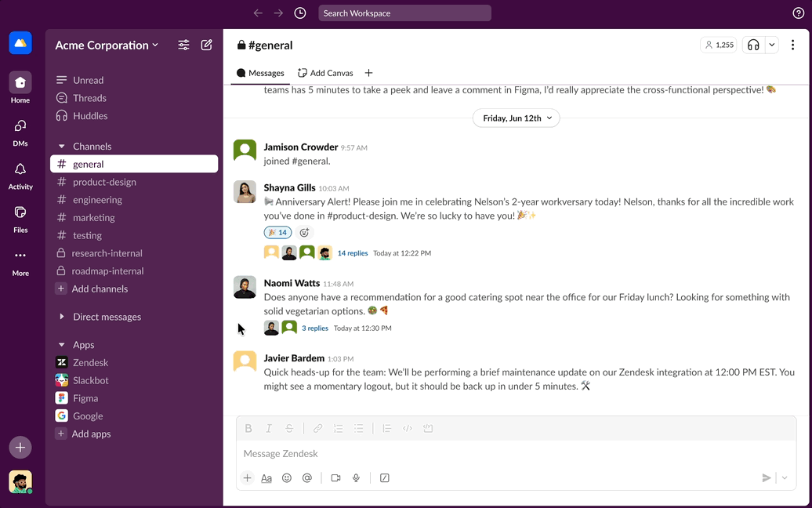
Task: Open the 3 replies thread
Action: [315, 328]
